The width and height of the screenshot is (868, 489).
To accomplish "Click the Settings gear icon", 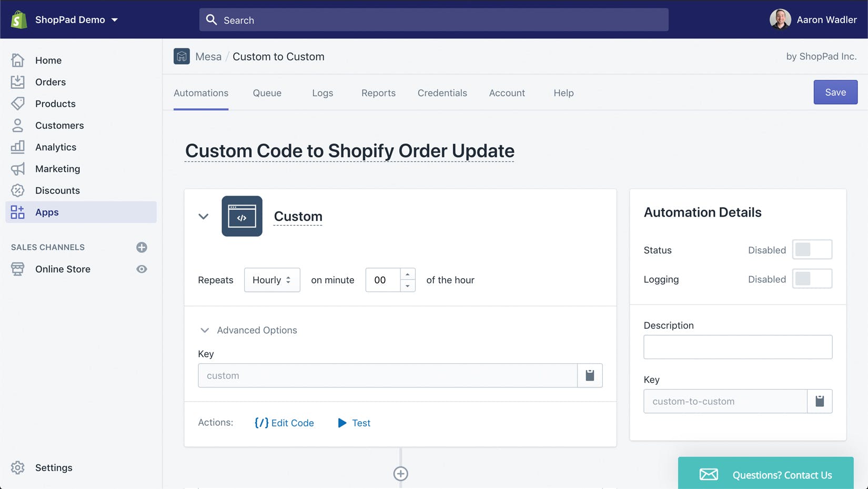I will (x=17, y=467).
